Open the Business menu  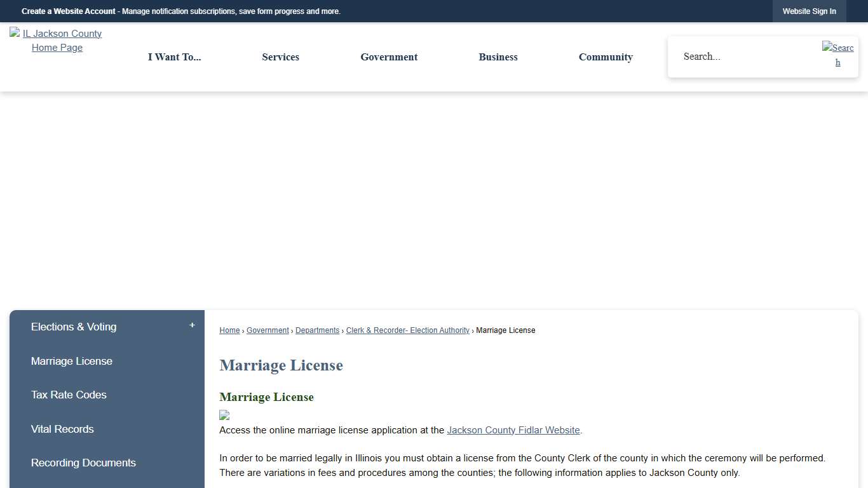(x=498, y=57)
